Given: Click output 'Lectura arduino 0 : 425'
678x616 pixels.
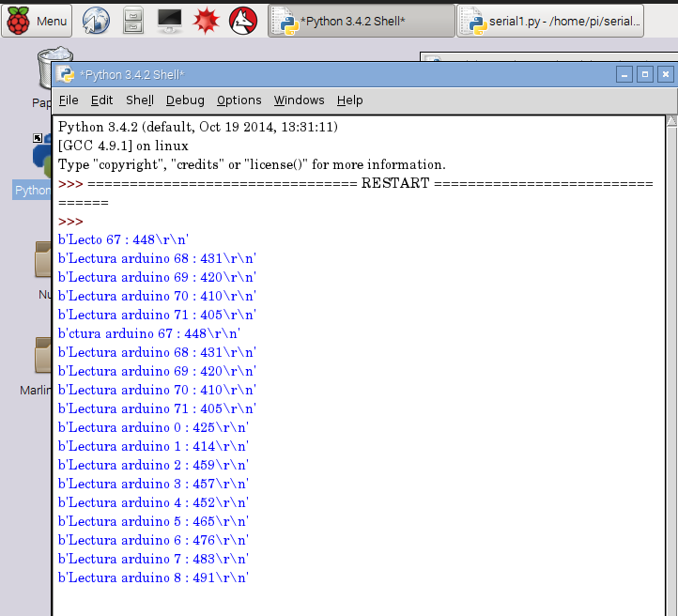Looking at the screenshot, I should tap(153, 427).
